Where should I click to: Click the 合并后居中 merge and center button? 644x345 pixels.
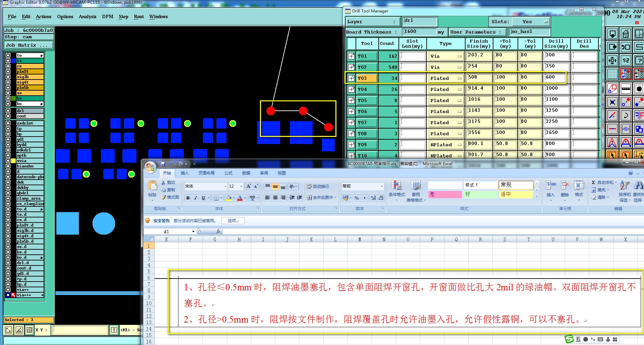(x=321, y=198)
